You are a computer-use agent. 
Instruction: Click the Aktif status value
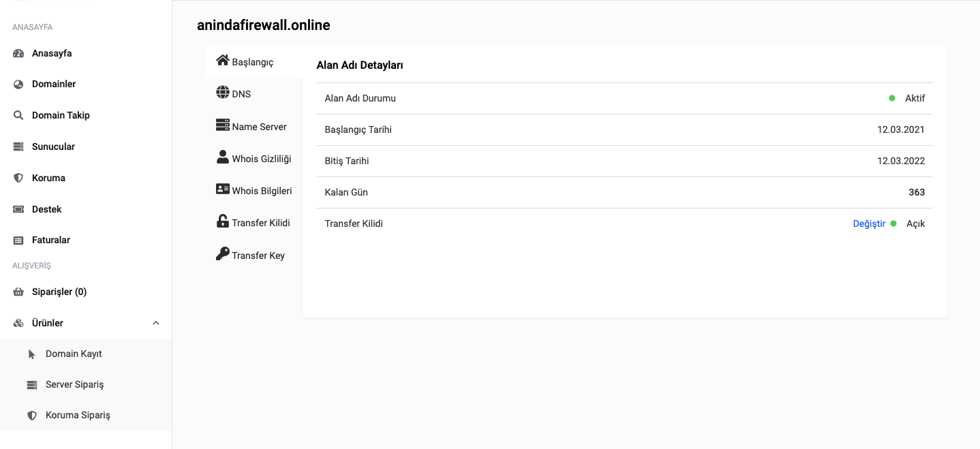[x=915, y=98]
